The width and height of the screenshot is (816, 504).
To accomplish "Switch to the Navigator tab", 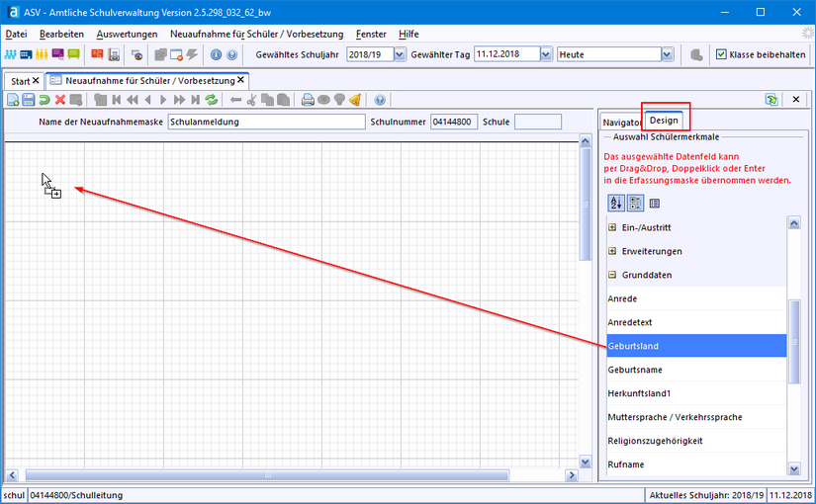I will pyautogui.click(x=621, y=122).
